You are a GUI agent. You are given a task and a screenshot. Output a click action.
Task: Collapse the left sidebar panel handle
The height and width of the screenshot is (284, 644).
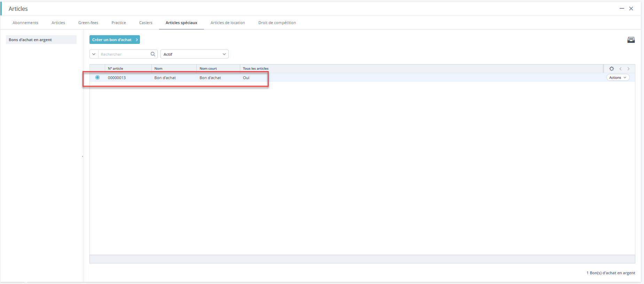tap(83, 156)
